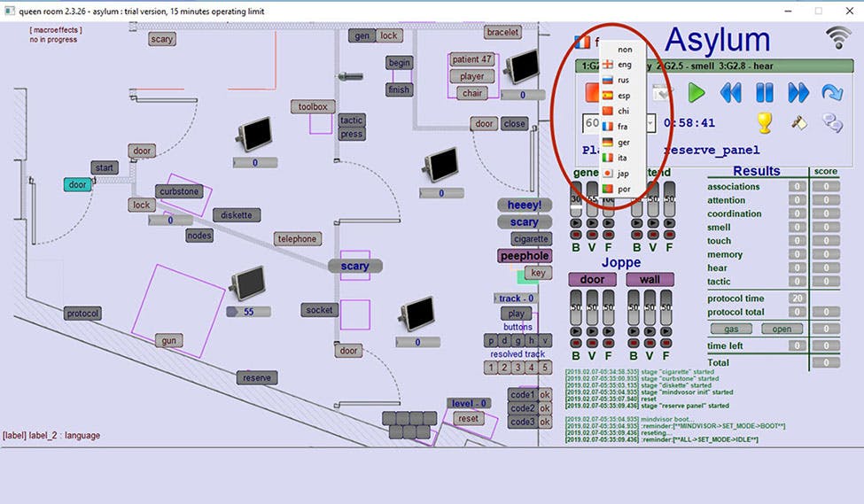Click the green play button
864x504 pixels.
pos(697,92)
